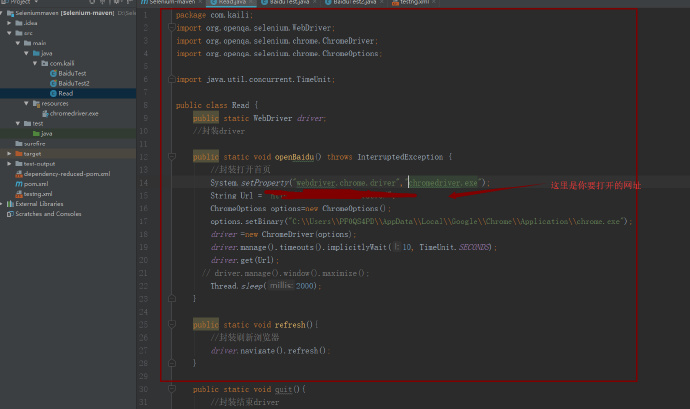Collapse the src folder arrow
Screen dimensions: 690x409
click(x=9, y=33)
